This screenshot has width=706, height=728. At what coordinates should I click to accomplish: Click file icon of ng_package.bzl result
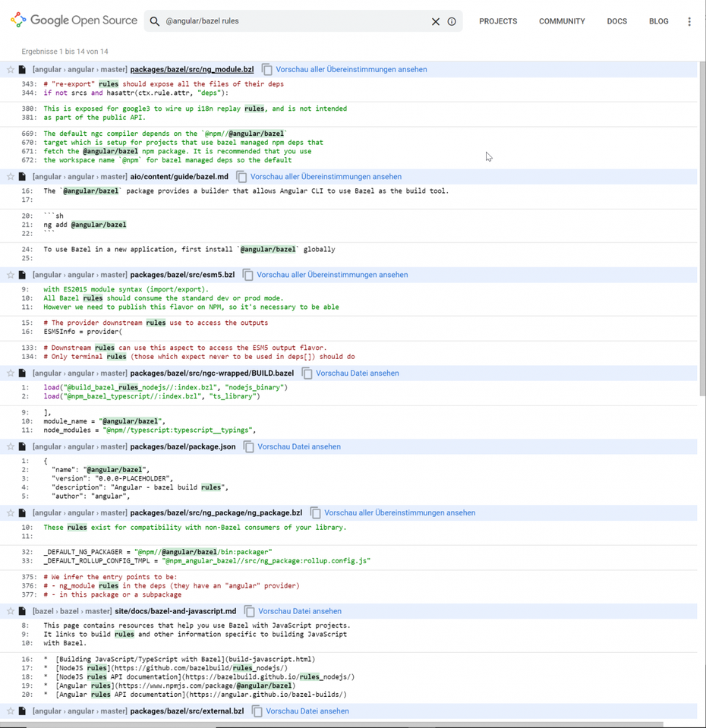(x=22, y=513)
